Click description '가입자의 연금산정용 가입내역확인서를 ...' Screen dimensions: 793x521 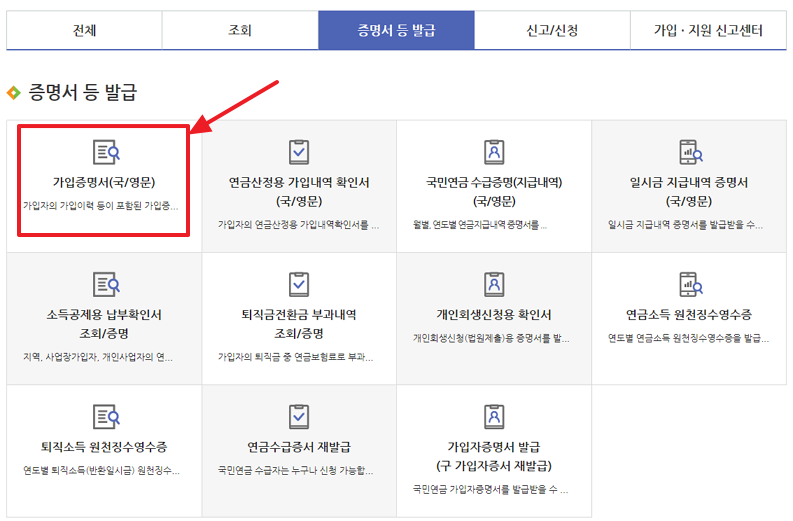click(298, 225)
